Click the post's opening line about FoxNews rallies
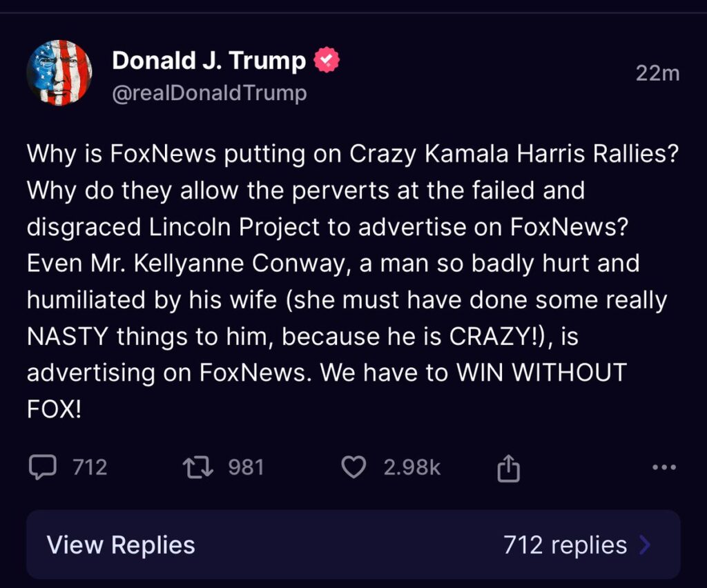 352,154
